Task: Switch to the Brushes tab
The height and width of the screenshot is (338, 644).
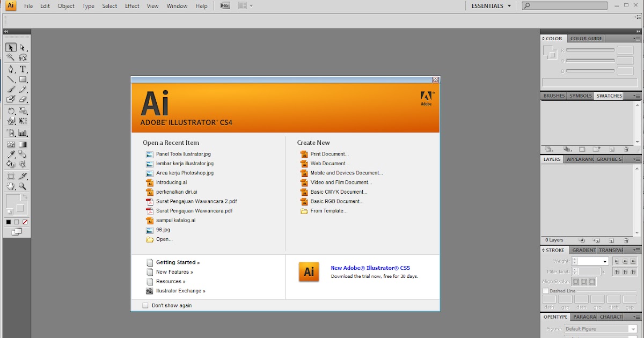Action: tap(554, 96)
